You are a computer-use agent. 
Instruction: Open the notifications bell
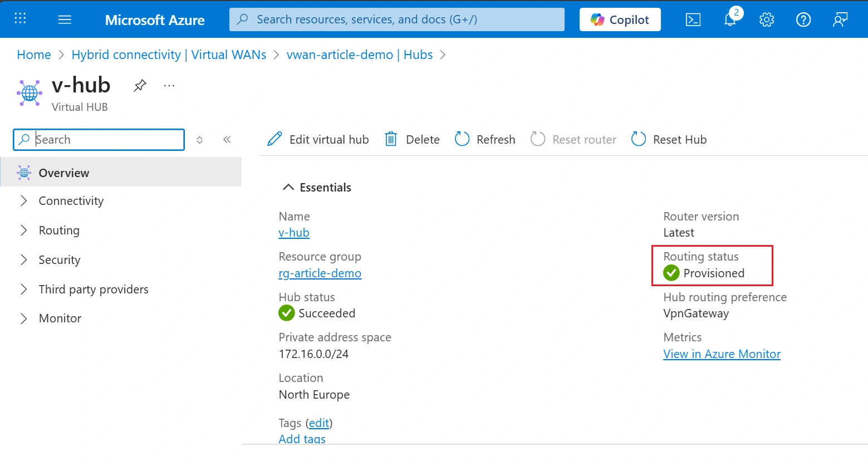pos(730,19)
